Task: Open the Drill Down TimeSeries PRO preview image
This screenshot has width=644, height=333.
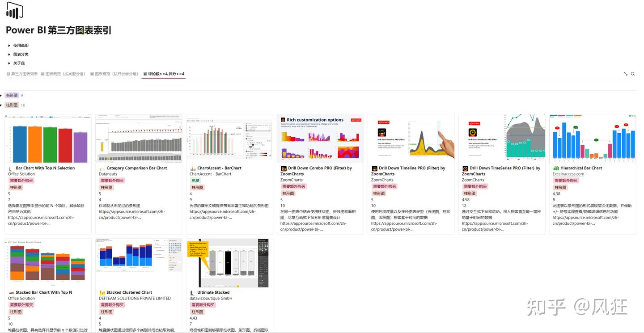Action: click(502, 139)
